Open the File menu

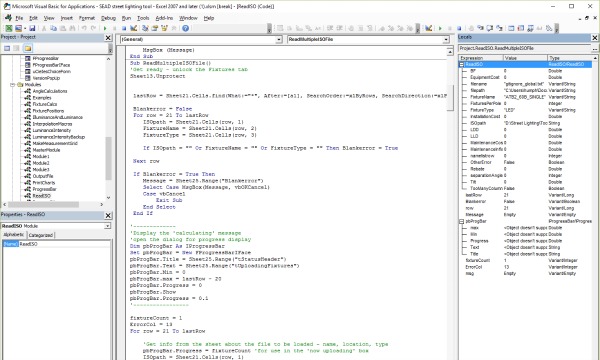click(19, 18)
